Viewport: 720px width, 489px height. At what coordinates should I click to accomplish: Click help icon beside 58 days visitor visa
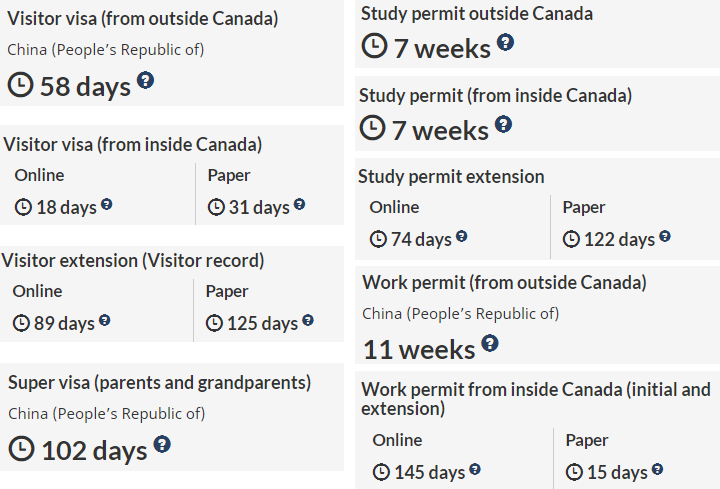tap(146, 80)
